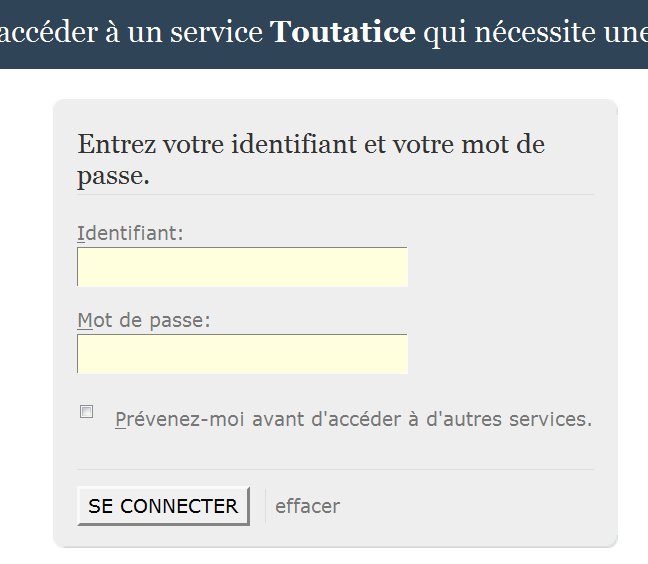The image size is (648, 564).
Task: Click "passe." on the heading's second line
Action: pos(113,177)
